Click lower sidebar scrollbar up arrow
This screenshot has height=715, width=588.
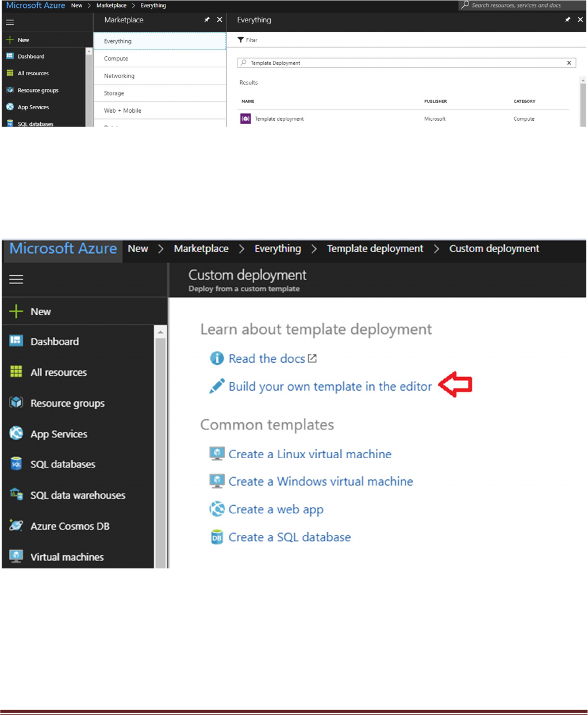coord(160,332)
